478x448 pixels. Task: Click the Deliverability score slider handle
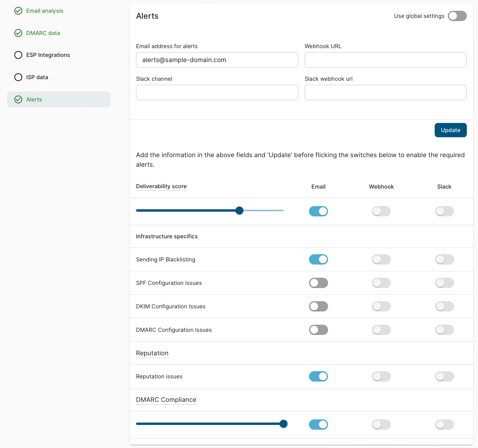pyautogui.click(x=239, y=210)
